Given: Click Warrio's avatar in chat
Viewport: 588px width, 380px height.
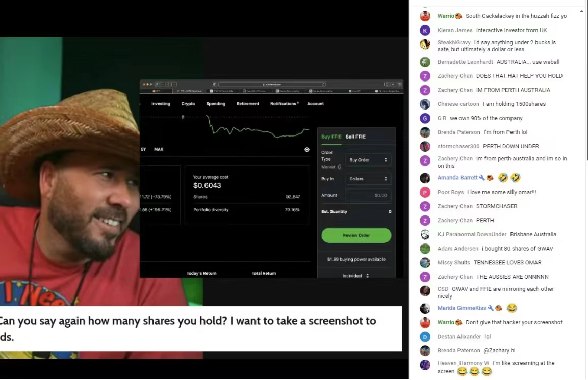Looking at the screenshot, I should 425,16.
